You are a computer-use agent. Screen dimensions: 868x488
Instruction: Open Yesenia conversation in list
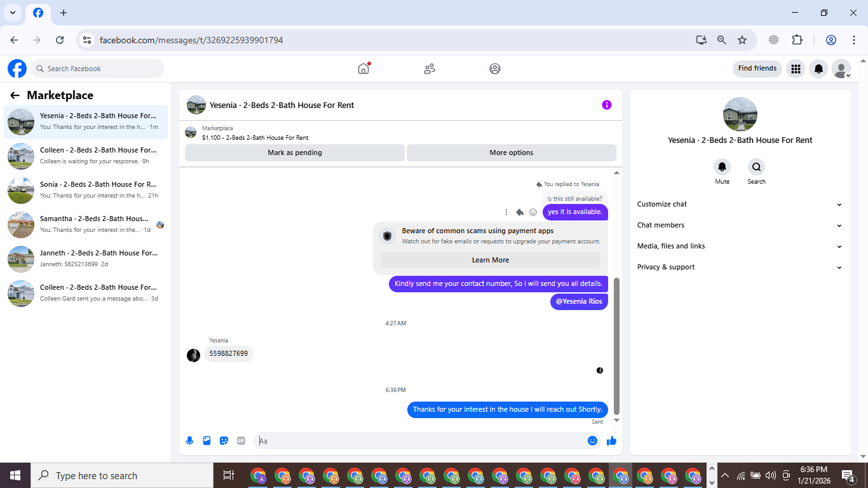click(86, 121)
